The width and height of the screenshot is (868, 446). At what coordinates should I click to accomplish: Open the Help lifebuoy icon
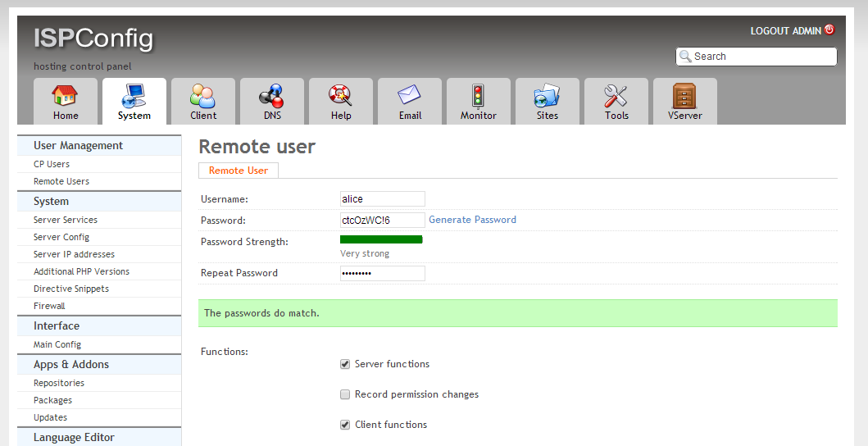tap(341, 96)
